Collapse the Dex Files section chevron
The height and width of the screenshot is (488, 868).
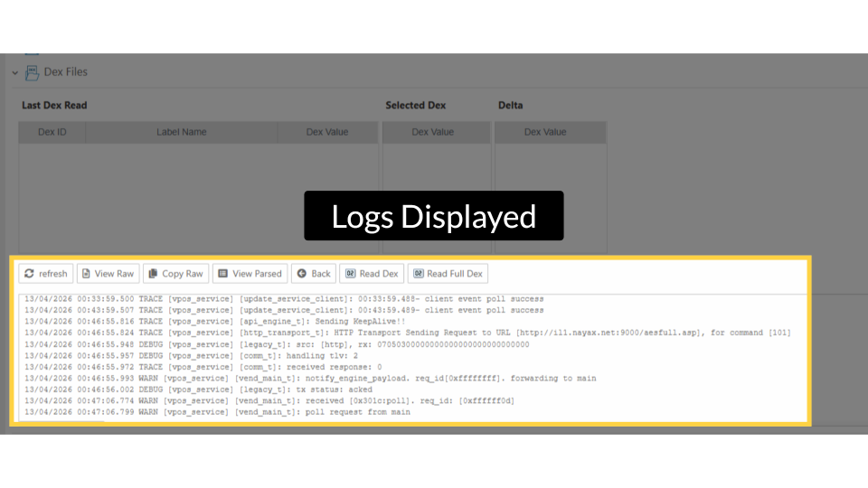pos(15,72)
